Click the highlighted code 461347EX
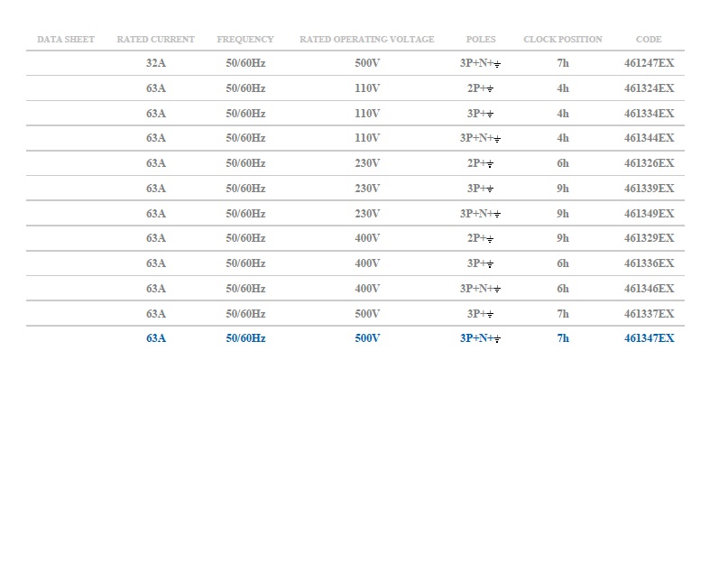728x563 pixels. click(649, 338)
